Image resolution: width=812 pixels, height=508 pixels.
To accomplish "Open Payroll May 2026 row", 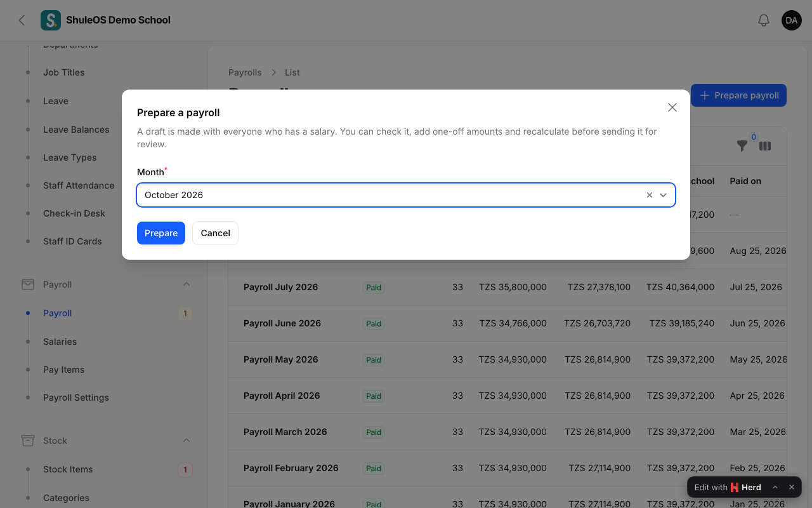I will [x=507, y=359].
